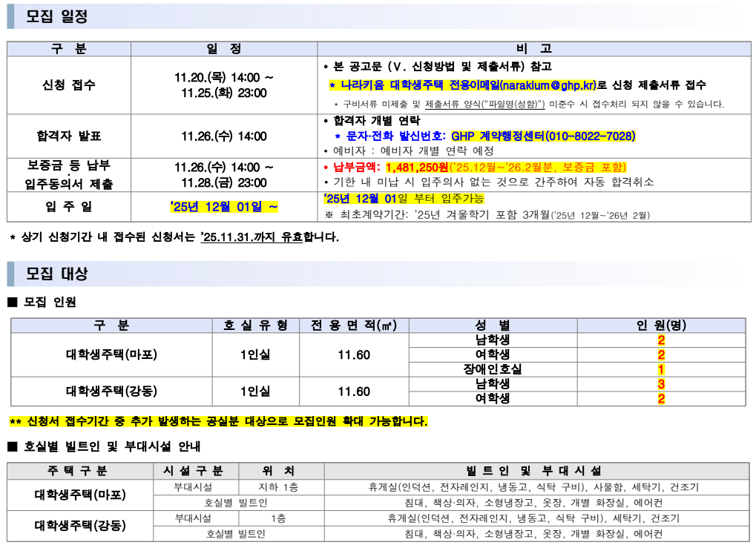Click the 호실별 빌트인 및 부대시설 안내 title
This screenshot has width=756, height=545.
coord(111,446)
